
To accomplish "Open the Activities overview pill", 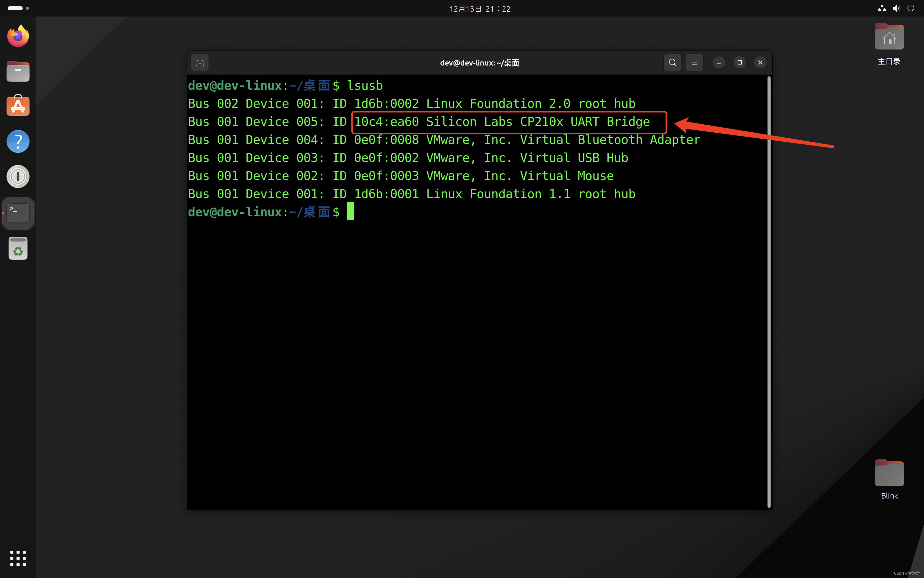I will coord(18,8).
